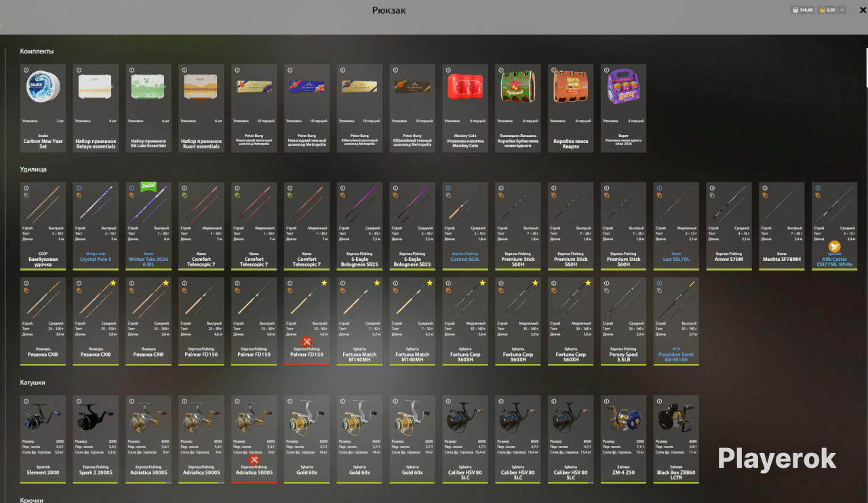The height and width of the screenshot is (503, 868).
Task: Open info icon on Corona S60L card
Action: click(448, 188)
